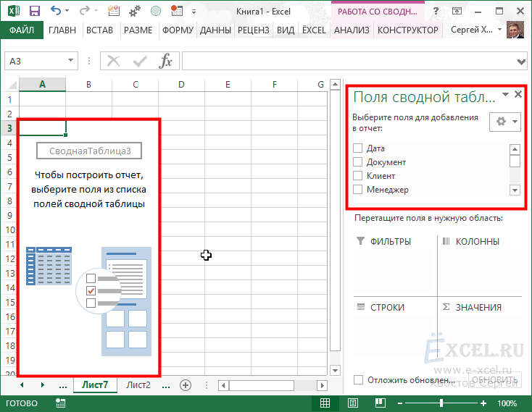Viewport: 532px width, 412px height.
Task: Click the Save icon in quick access toolbar
Action: coord(35,11)
